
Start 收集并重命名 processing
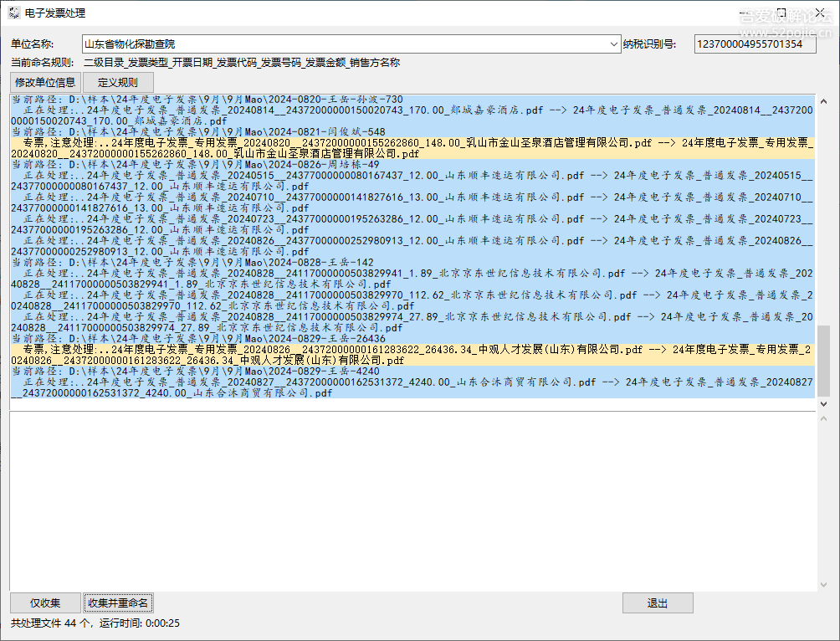pyautogui.click(x=118, y=603)
